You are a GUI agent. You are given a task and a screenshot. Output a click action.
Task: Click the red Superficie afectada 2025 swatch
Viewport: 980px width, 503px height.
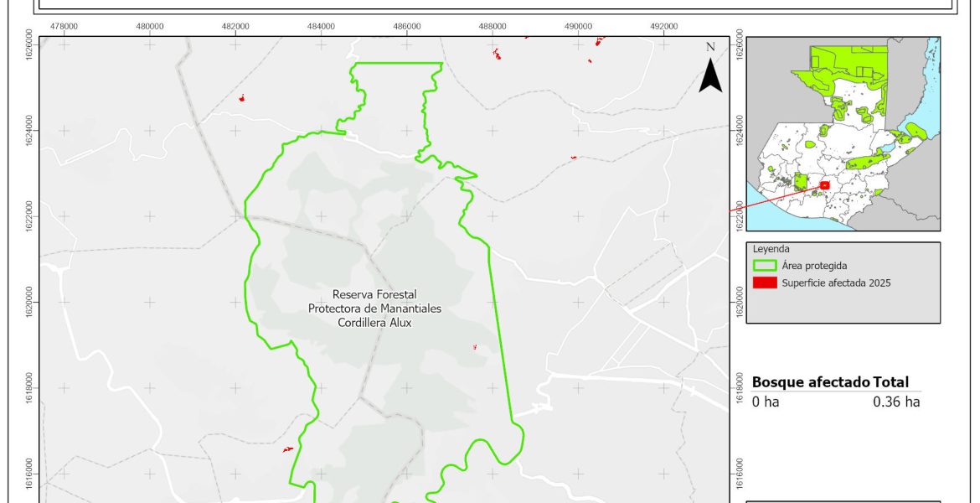pyautogui.click(x=765, y=283)
